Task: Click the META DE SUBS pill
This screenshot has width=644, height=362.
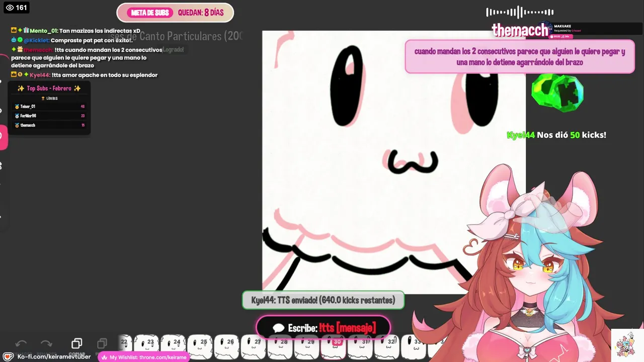Action: [x=150, y=13]
